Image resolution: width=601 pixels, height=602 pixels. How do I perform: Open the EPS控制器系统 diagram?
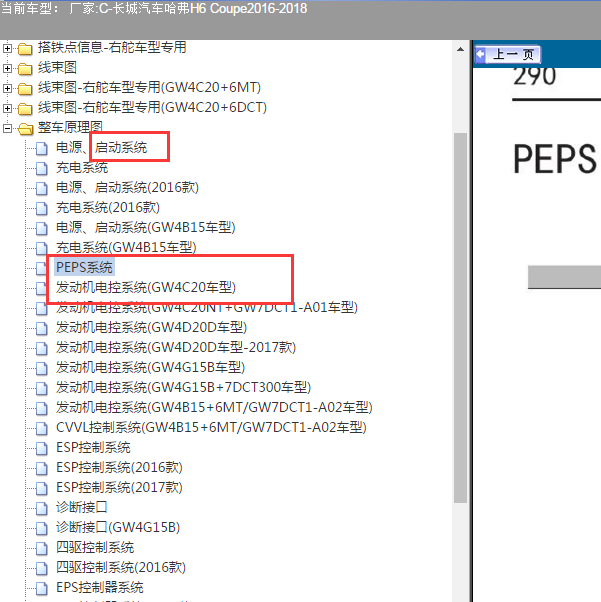click(x=100, y=587)
